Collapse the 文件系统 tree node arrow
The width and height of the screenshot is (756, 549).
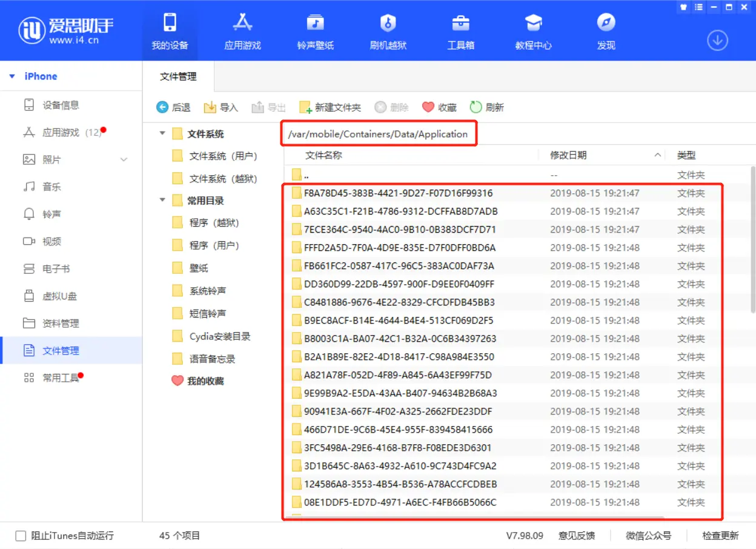click(162, 133)
